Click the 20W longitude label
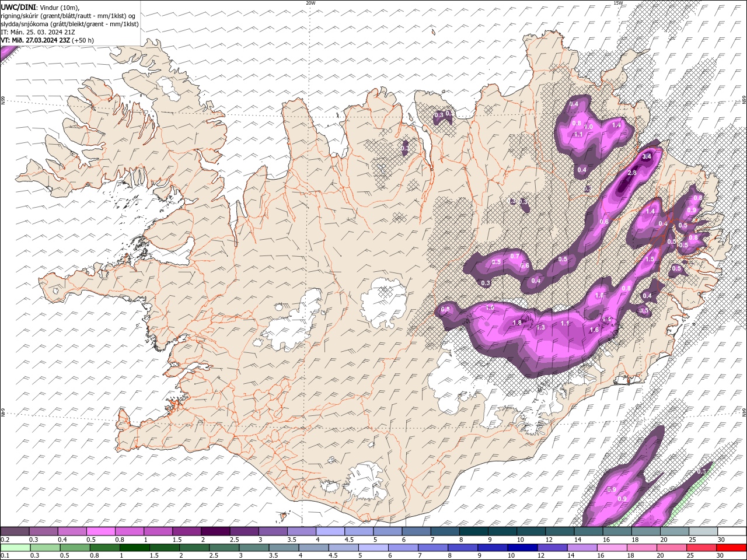 [x=310, y=3]
